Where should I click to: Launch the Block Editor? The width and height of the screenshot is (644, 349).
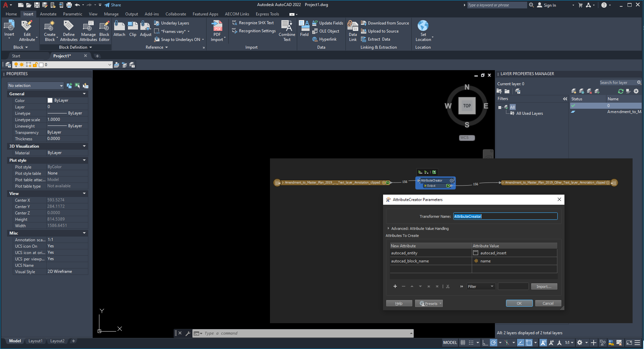point(104,31)
